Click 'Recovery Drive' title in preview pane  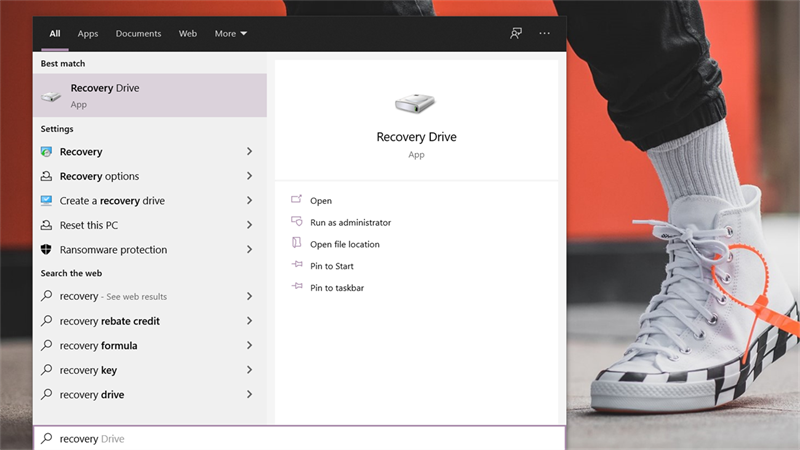pos(416,137)
